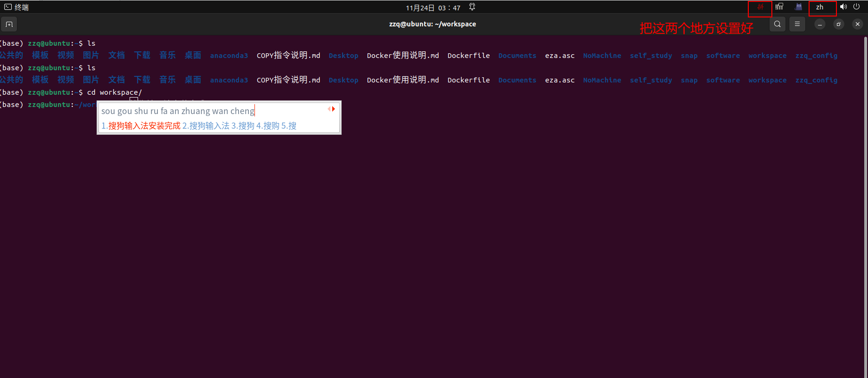868x378 pixels.
Task: Click Docker使用说明.md in first ls output
Action: click(403, 56)
